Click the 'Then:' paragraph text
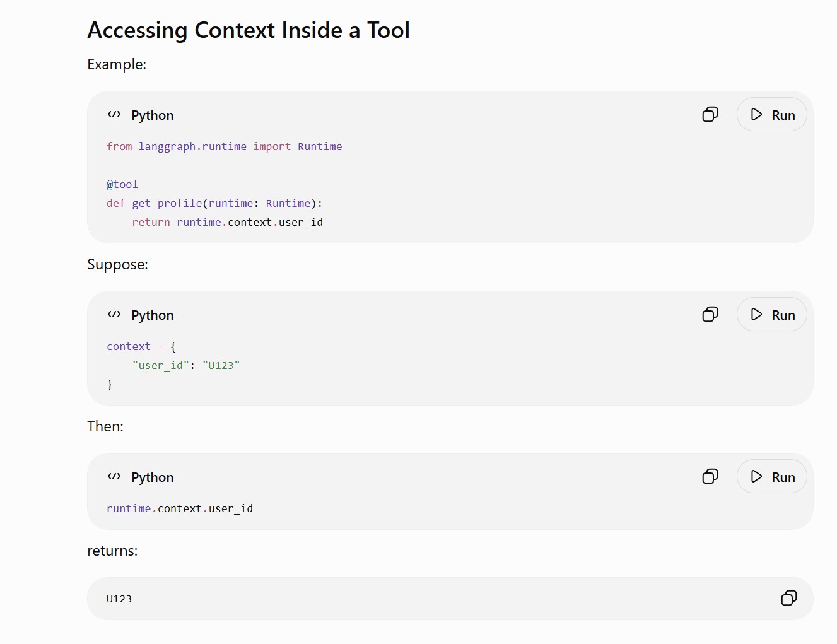Screen dimensions: 837x644 pos(105,426)
